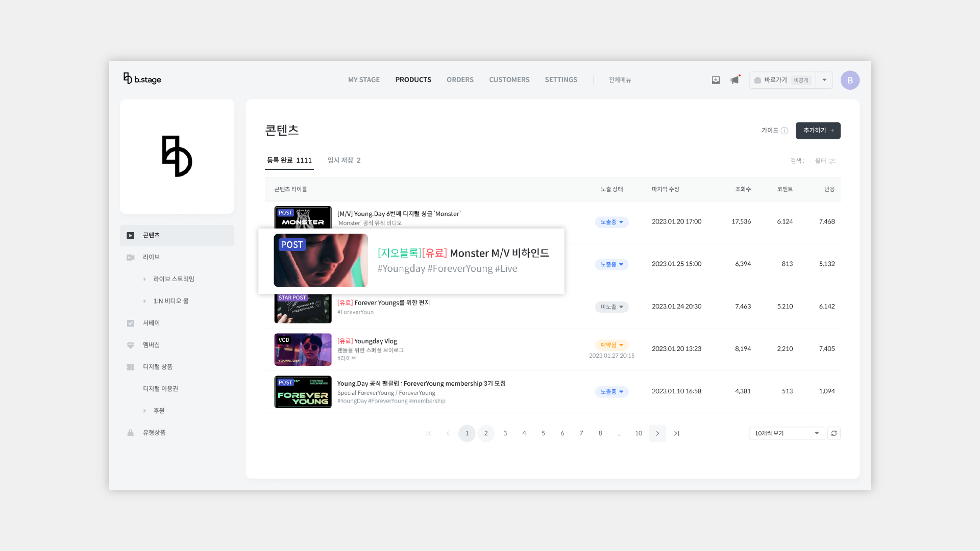The width and height of the screenshot is (980, 551).
Task: Open the highlighted Monster M/V 비하인드 thumbnail
Action: tap(321, 261)
